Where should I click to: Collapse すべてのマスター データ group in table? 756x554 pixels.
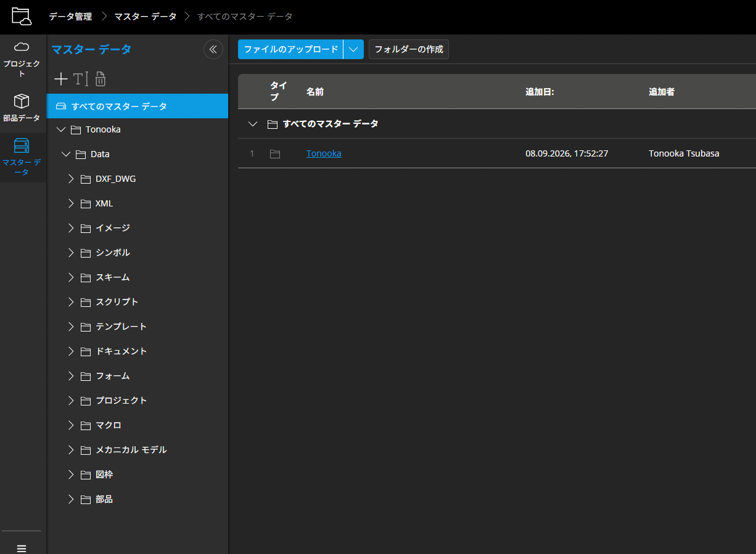pos(252,124)
